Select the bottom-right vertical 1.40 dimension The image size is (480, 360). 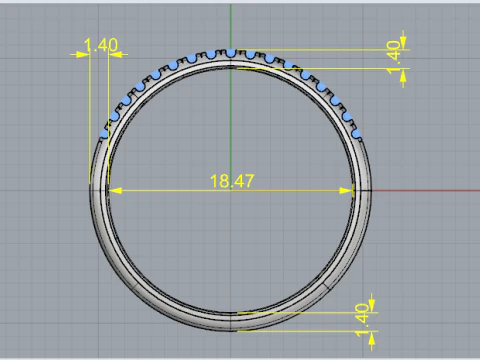click(362, 320)
